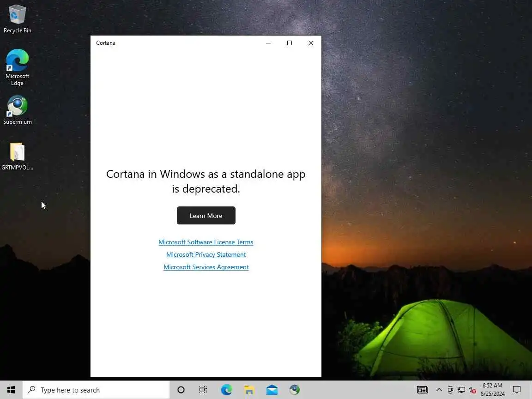Open the Action Center notifications icon
This screenshot has height=399, width=532.
coord(517,390)
